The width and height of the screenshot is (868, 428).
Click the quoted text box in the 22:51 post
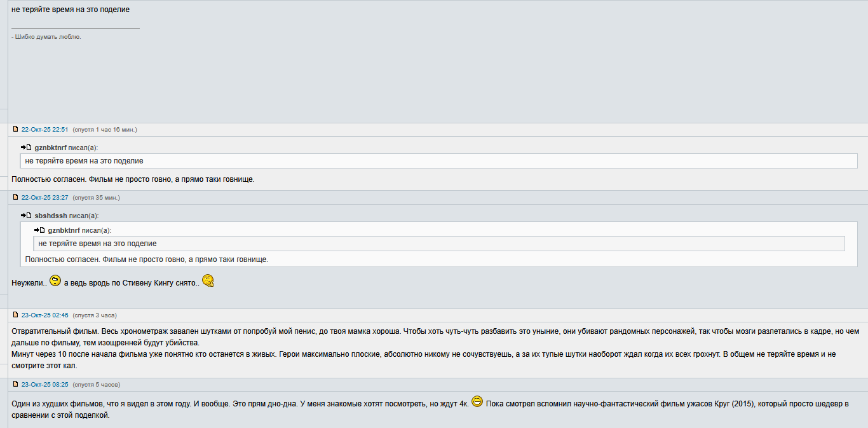click(438, 161)
